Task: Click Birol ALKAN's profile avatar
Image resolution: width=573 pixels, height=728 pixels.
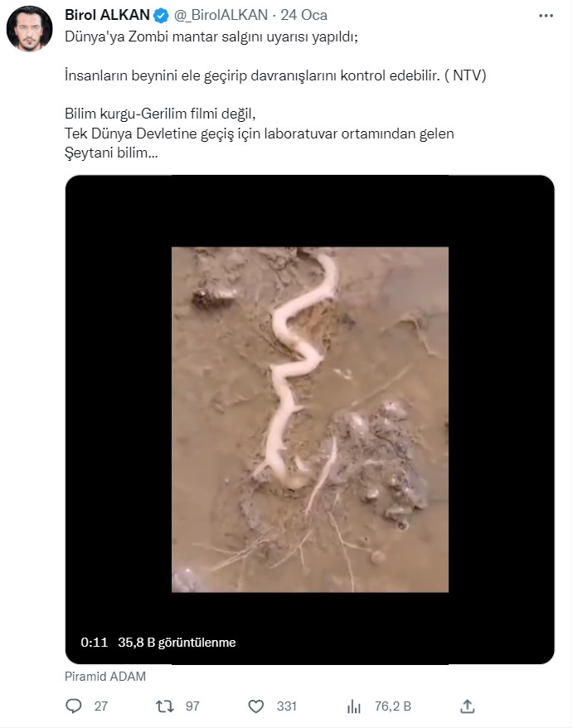Action: click(29, 29)
